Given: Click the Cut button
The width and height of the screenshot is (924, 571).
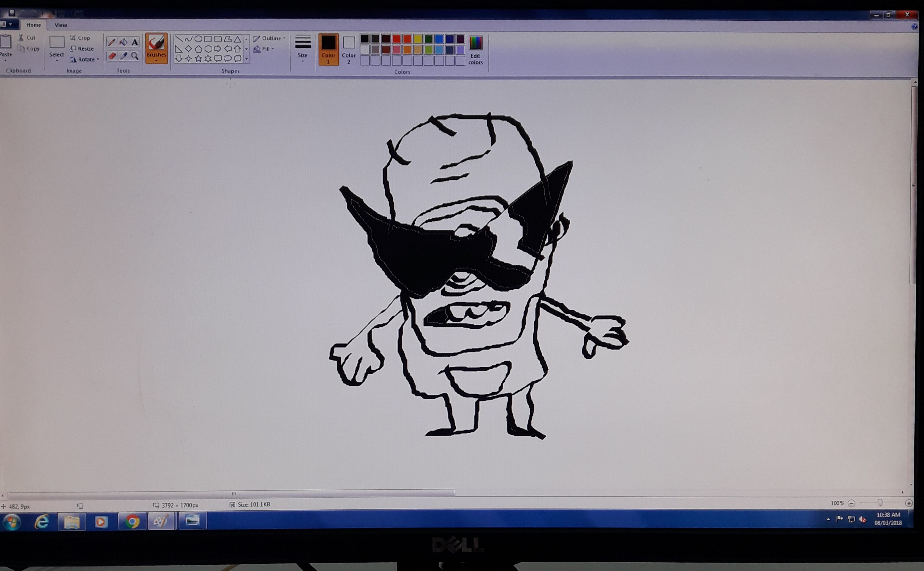Looking at the screenshot, I should (x=27, y=37).
